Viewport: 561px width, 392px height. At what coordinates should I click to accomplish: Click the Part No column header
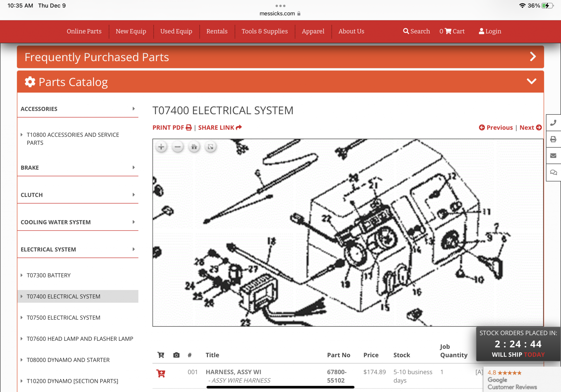[339, 355]
